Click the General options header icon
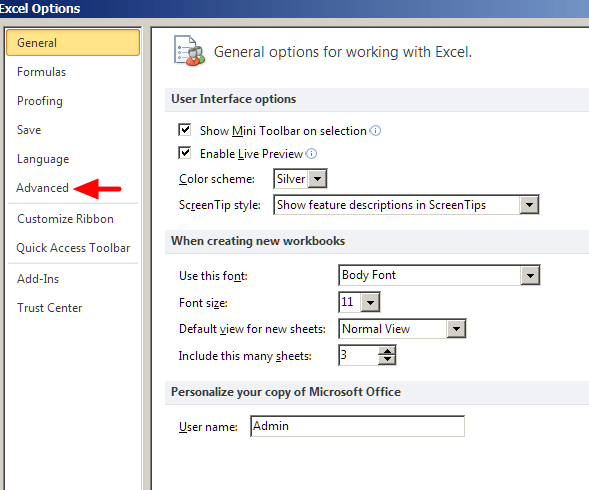 [189, 50]
